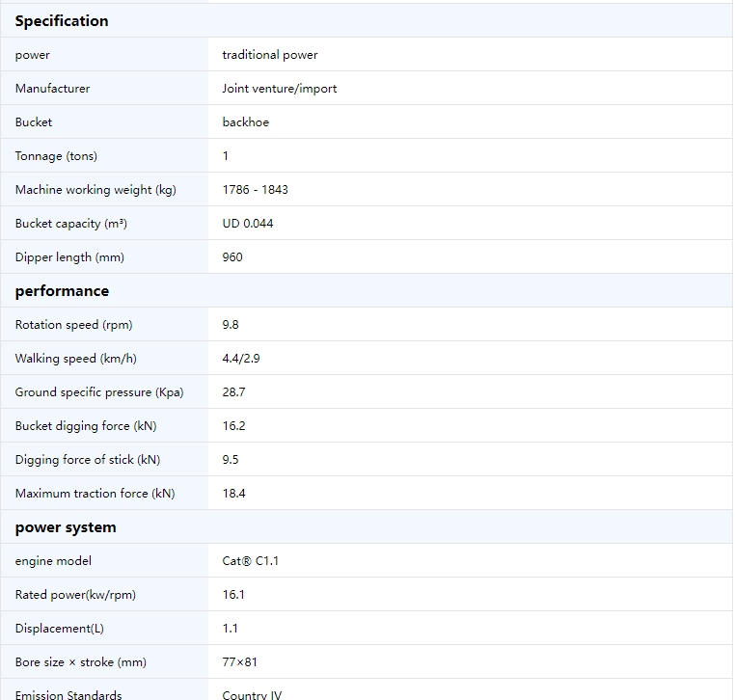Screen dimensions: 735x700
Task: Click machine working weight value 1786 - 1843
Action: click(x=255, y=189)
